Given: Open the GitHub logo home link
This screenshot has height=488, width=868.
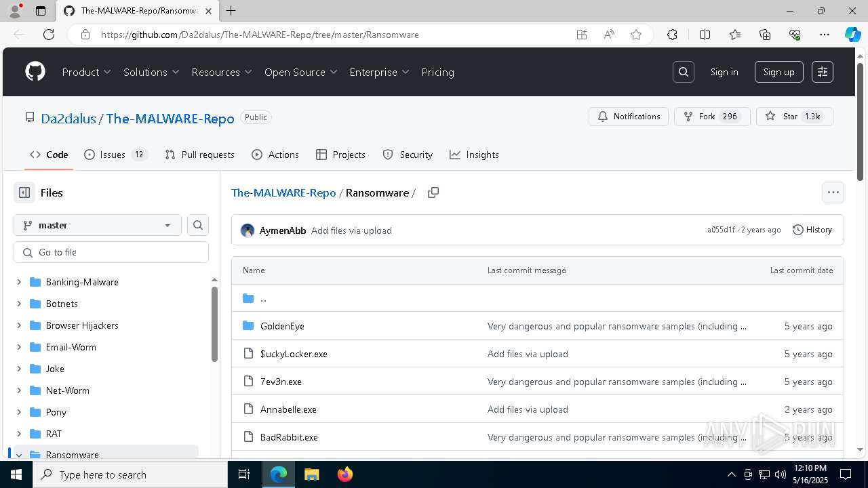Looking at the screenshot, I should 35,72.
